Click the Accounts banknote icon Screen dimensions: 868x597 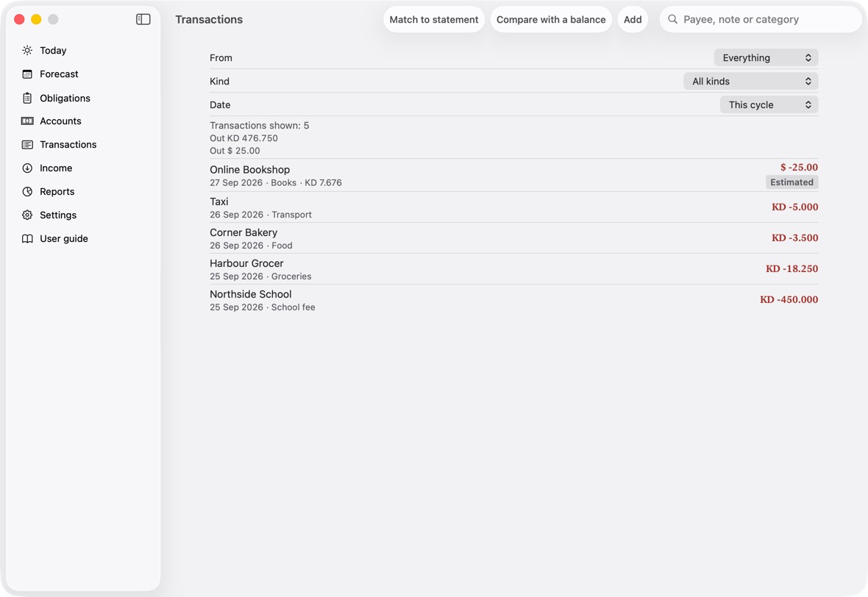pos(27,121)
